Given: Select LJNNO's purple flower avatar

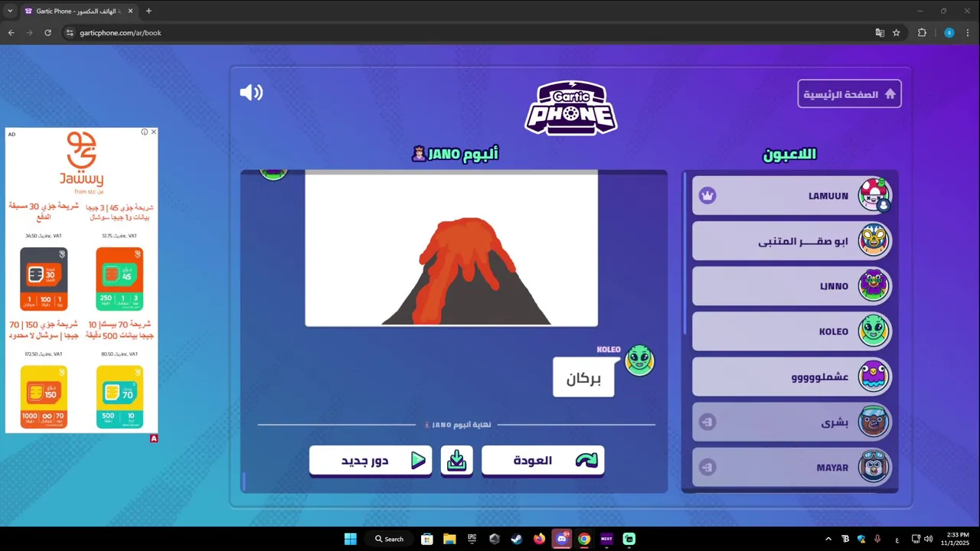Looking at the screenshot, I should [x=874, y=285].
